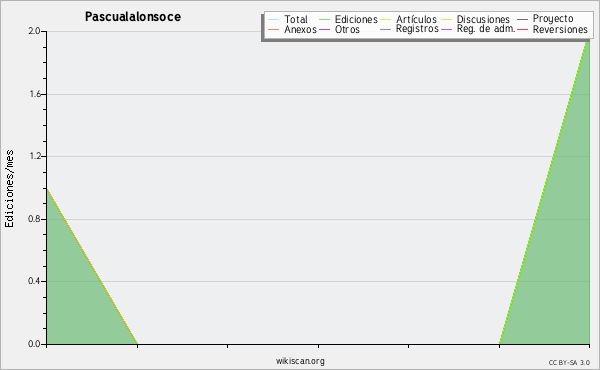Click the Registros legend label
Viewport: 600px width, 370px height.
(417, 29)
